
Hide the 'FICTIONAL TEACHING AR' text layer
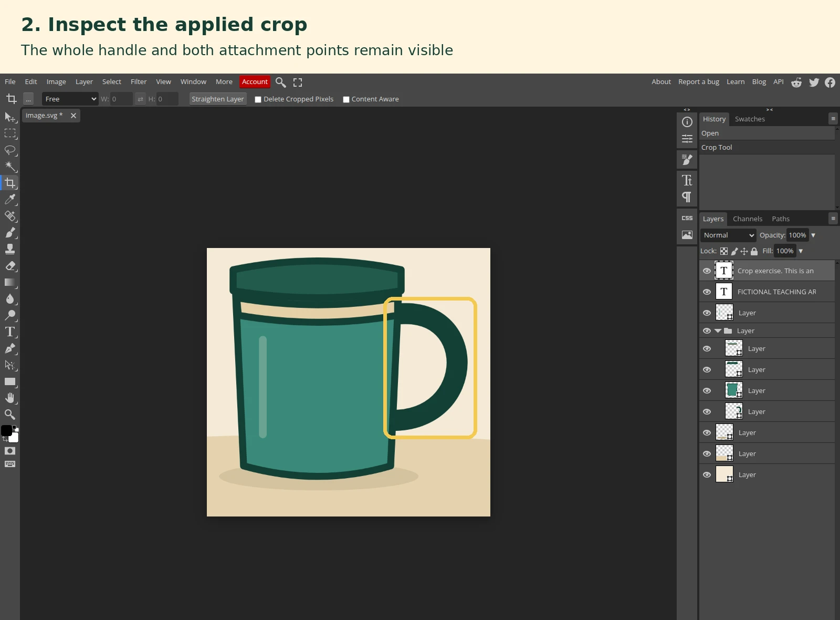click(707, 292)
